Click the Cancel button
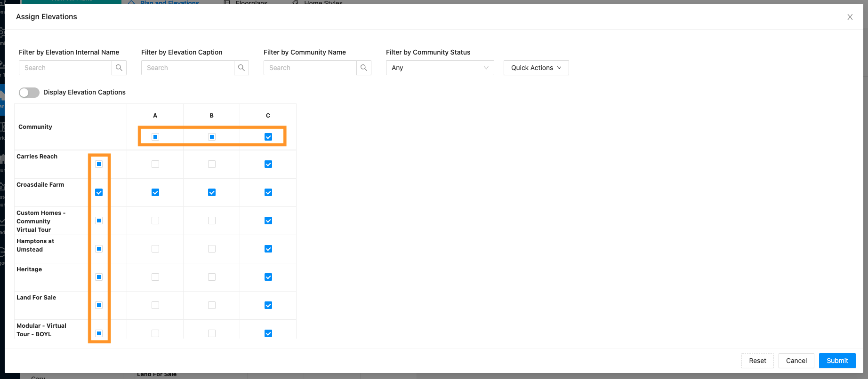 coord(796,361)
